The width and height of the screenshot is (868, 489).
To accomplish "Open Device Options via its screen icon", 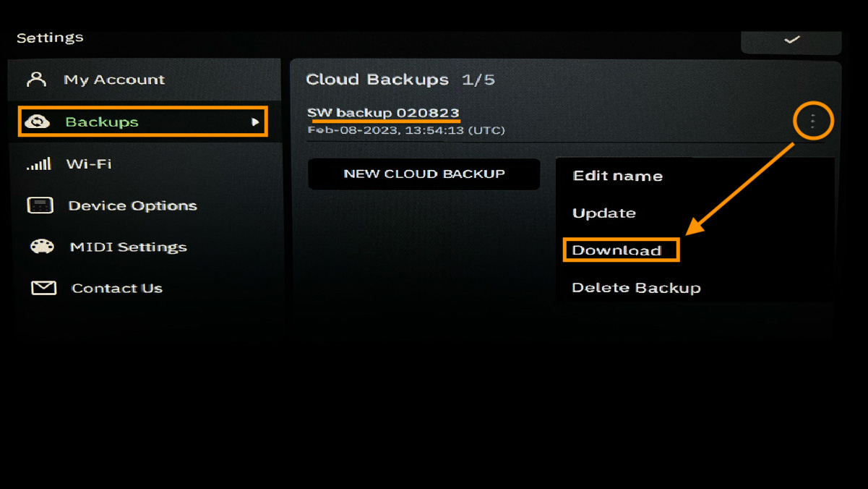I will (x=40, y=205).
